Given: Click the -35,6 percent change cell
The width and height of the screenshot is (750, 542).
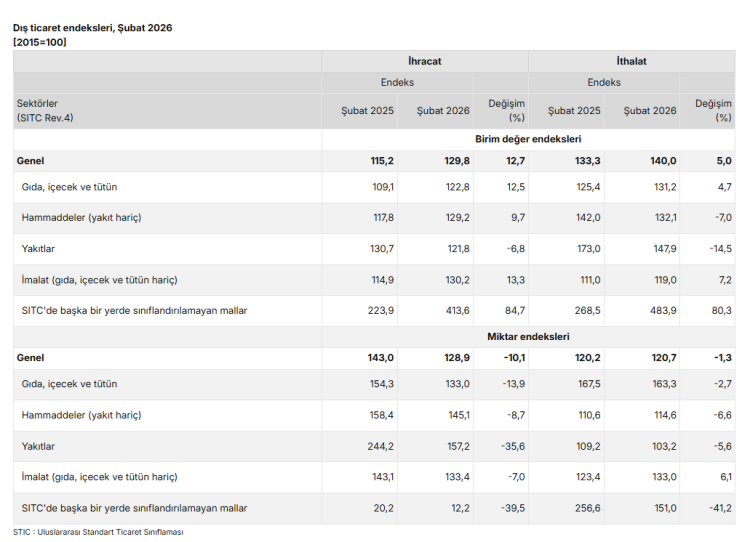Looking at the screenshot, I should coord(512,446).
